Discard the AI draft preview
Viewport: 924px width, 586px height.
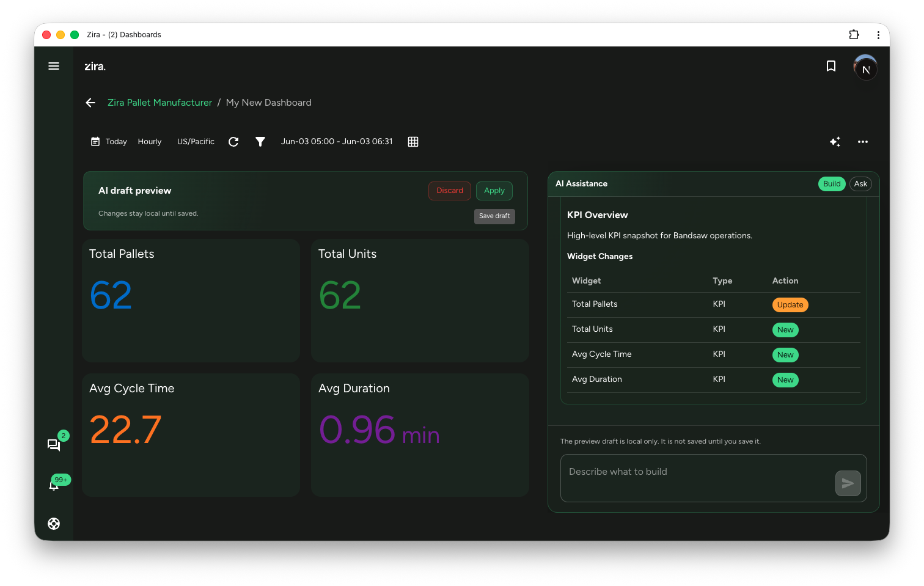(x=450, y=191)
